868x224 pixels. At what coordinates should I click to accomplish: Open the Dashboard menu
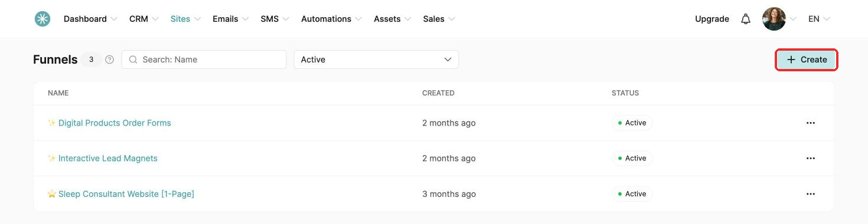coord(90,19)
